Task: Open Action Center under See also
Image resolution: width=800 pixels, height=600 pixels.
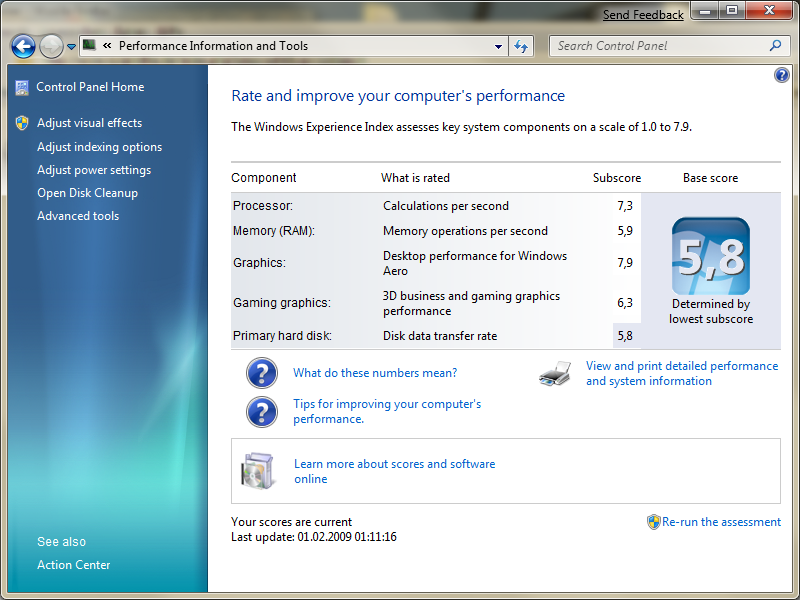Action: [73, 565]
